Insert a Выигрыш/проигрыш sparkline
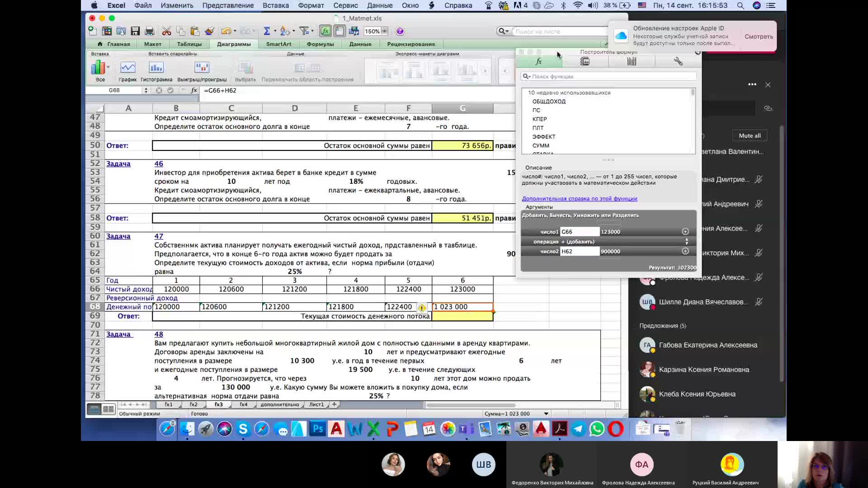This screenshot has height=488, width=868. pos(202,71)
